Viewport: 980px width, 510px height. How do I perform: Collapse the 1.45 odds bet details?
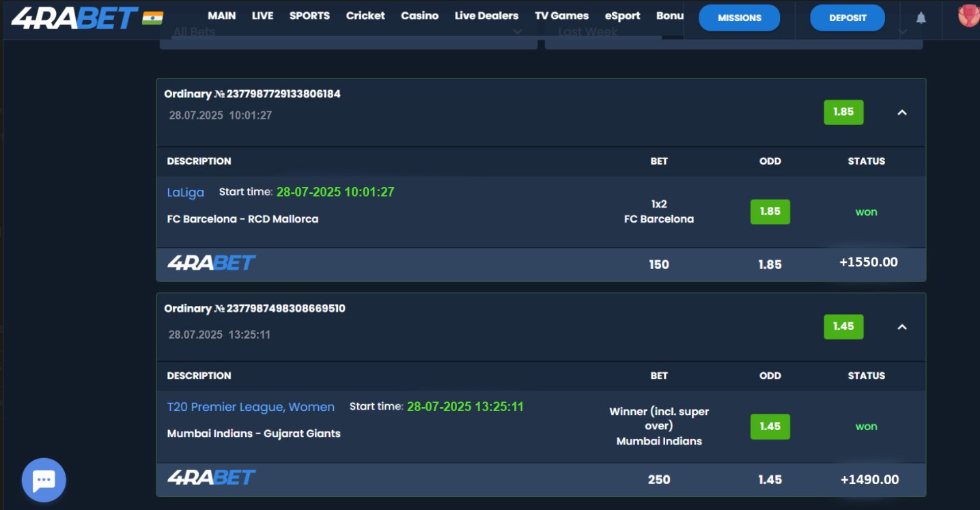[901, 327]
